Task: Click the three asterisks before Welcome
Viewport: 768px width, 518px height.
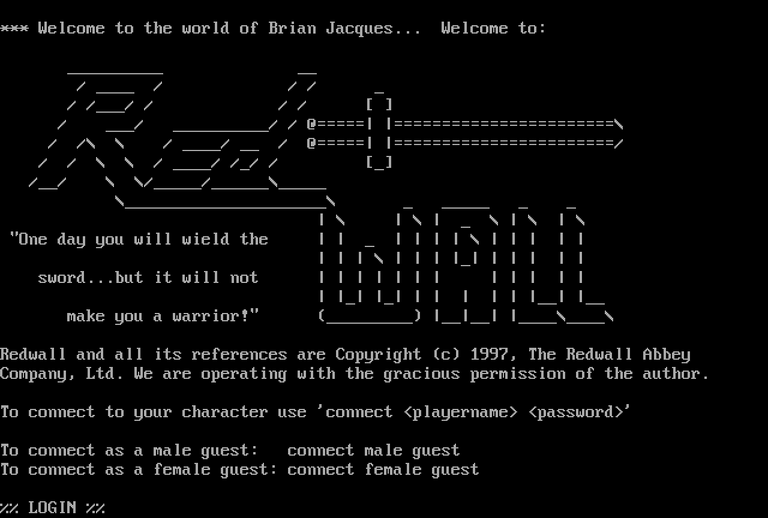Action: [14, 28]
